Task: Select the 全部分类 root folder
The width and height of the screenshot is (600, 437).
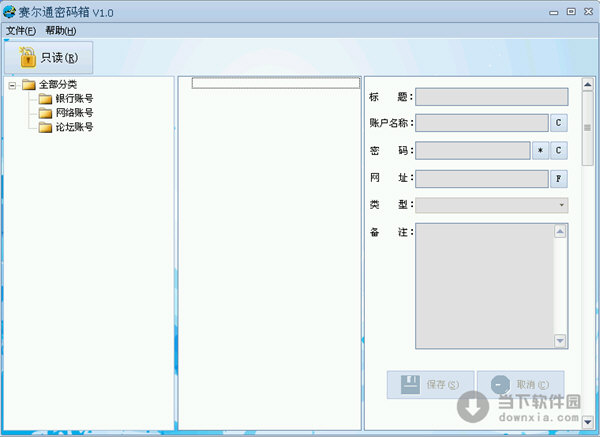Action: click(58, 85)
